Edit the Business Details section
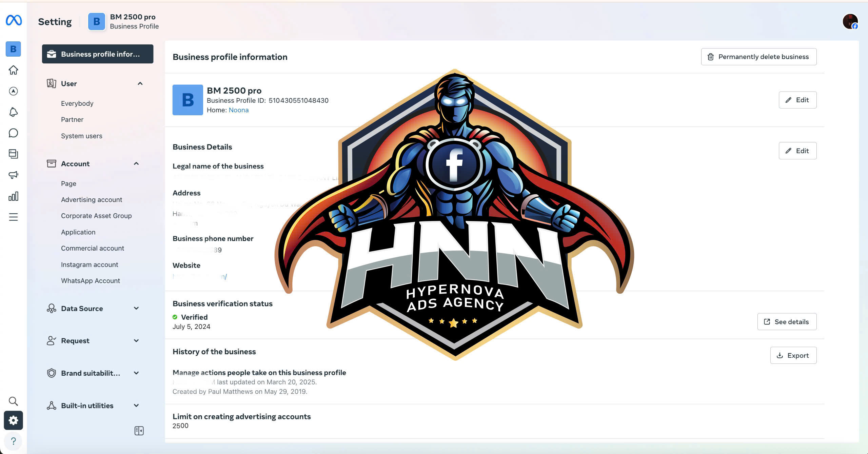 [x=797, y=151]
